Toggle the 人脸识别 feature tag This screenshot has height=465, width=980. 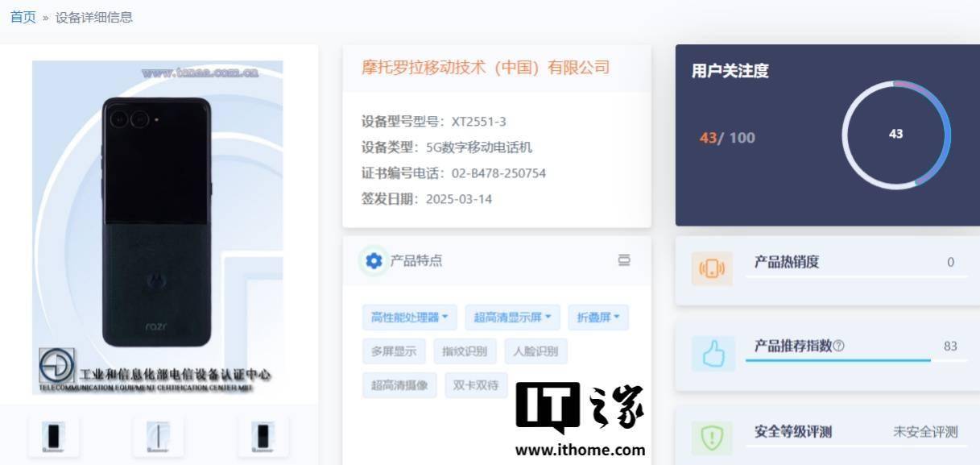point(537,351)
